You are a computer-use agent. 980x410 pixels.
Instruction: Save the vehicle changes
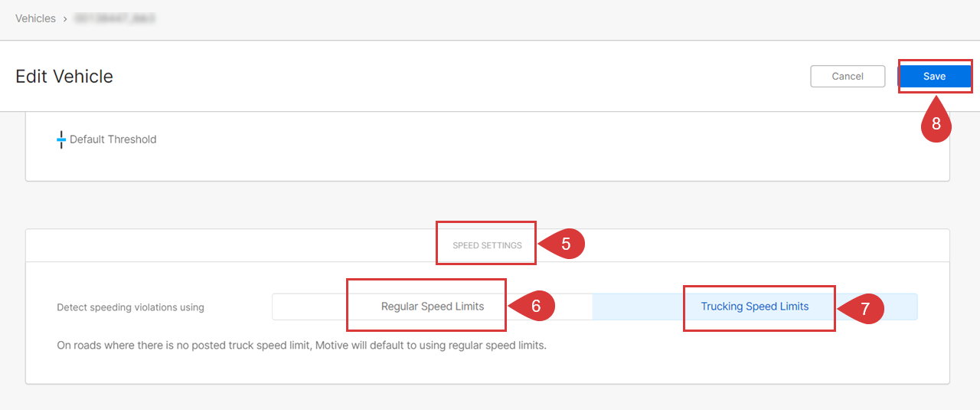click(935, 76)
